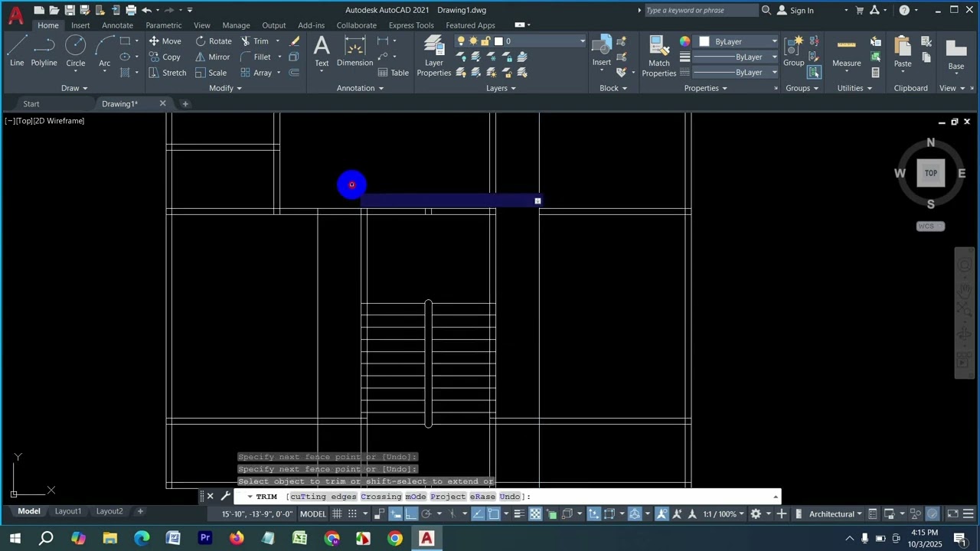Select the Polyline tool
The width and height of the screenshot is (980, 551).
click(x=44, y=51)
